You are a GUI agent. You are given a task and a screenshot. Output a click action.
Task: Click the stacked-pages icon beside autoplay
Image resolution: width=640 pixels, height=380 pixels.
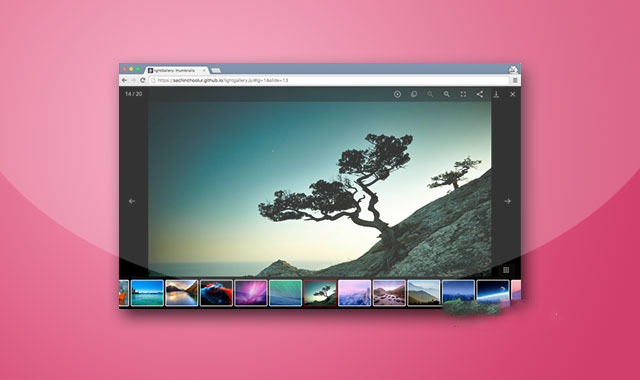tap(414, 94)
